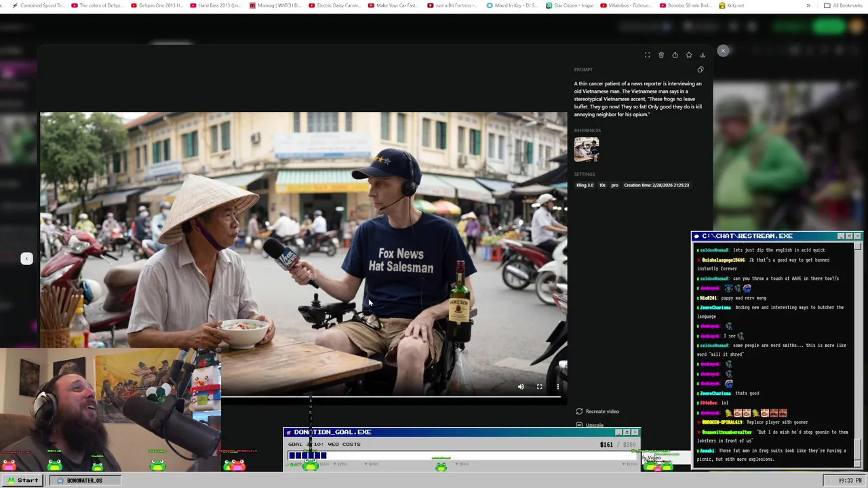The image size is (868, 488).
Task: Open Combined Speed bookmark
Action: 38,5
